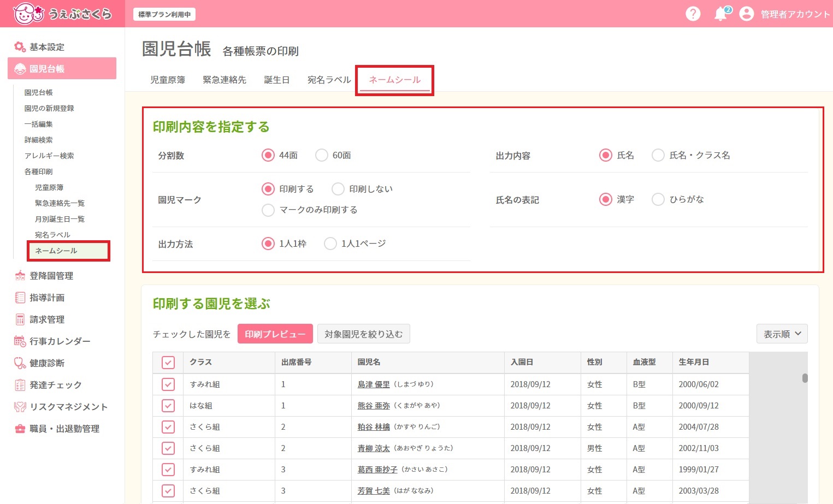Switch to the 緊急連絡先 tab
Viewport: 833px width, 504px height.
[225, 80]
